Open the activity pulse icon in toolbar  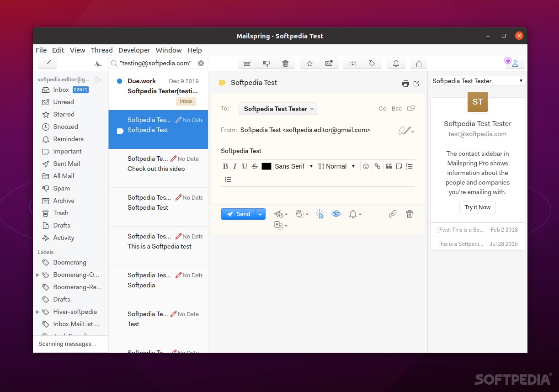(98, 64)
